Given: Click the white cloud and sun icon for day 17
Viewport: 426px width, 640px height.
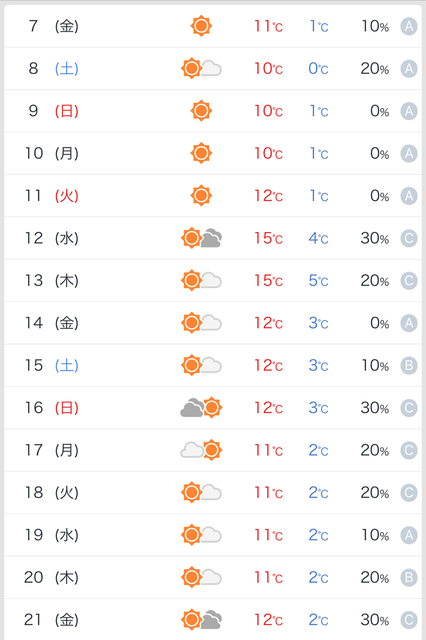Looking at the screenshot, I should click(201, 450).
